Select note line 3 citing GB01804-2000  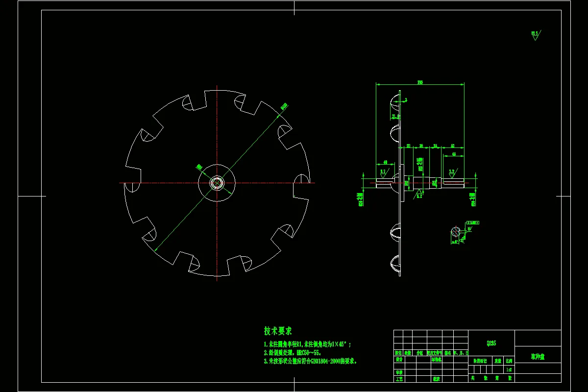pos(310,361)
